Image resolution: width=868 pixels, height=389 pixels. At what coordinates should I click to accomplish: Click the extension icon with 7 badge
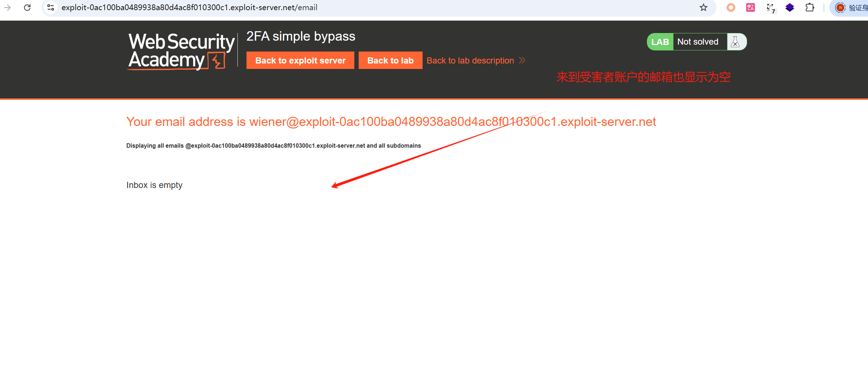(770, 8)
